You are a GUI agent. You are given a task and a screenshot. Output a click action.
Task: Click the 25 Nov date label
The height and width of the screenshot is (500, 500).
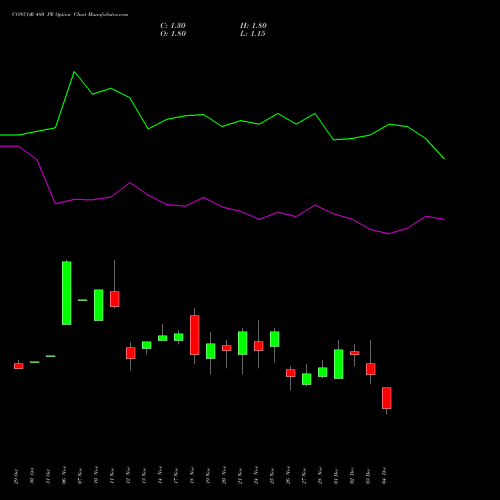tap(272, 475)
